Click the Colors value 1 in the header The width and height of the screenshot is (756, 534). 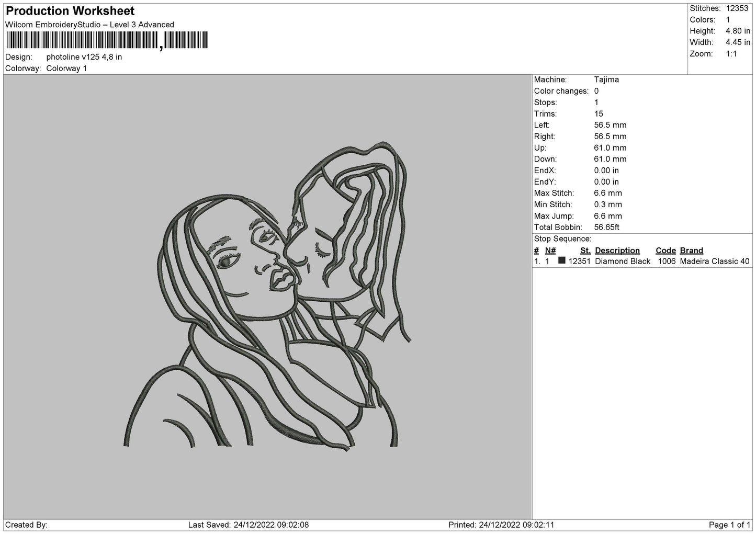[x=728, y=20]
